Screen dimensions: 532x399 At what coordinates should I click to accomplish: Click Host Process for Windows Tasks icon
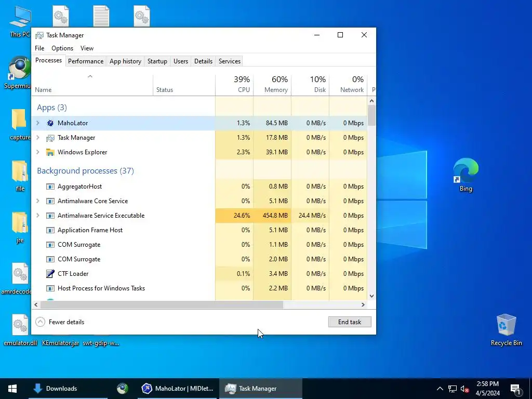click(x=50, y=288)
